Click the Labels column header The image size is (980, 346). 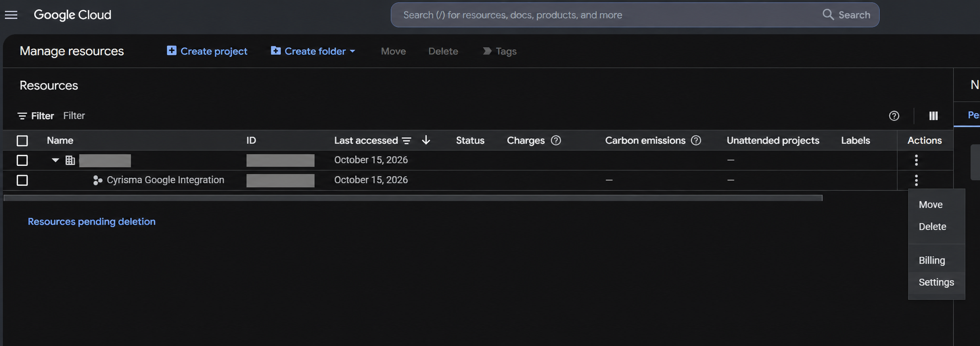[x=856, y=140]
